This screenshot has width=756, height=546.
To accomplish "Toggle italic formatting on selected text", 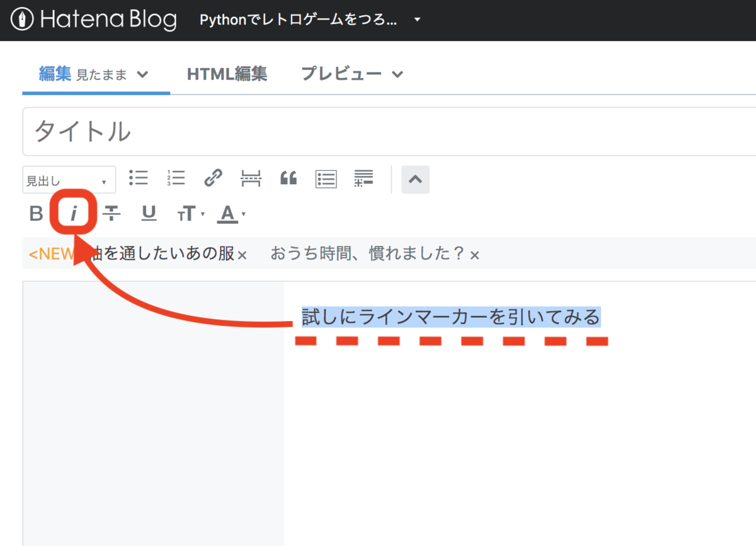I will tap(74, 214).
